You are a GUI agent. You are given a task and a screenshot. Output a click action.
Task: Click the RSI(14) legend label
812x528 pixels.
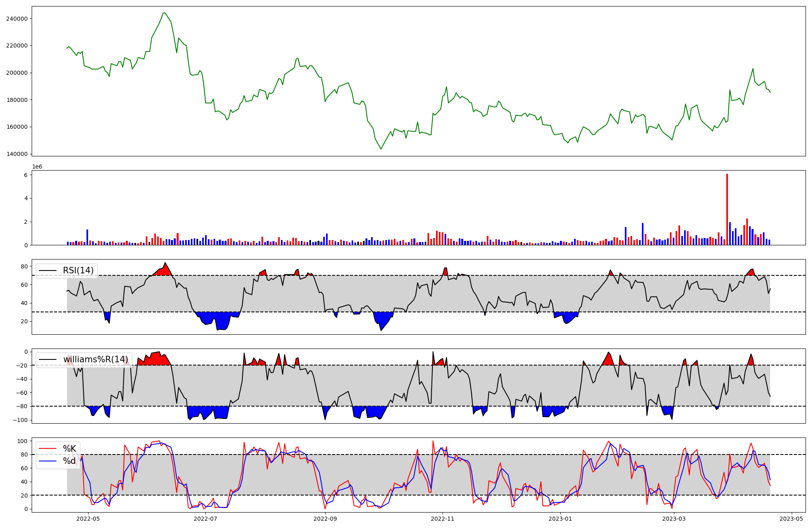coord(78,270)
